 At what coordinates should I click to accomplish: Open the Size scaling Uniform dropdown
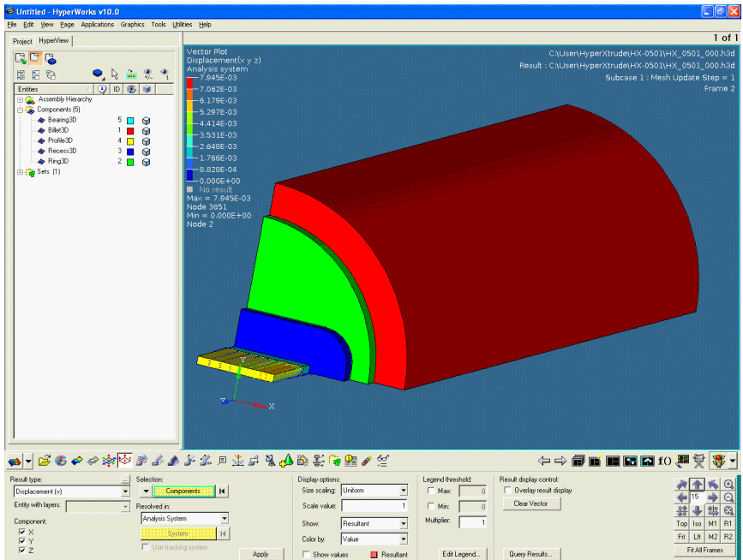point(403,491)
